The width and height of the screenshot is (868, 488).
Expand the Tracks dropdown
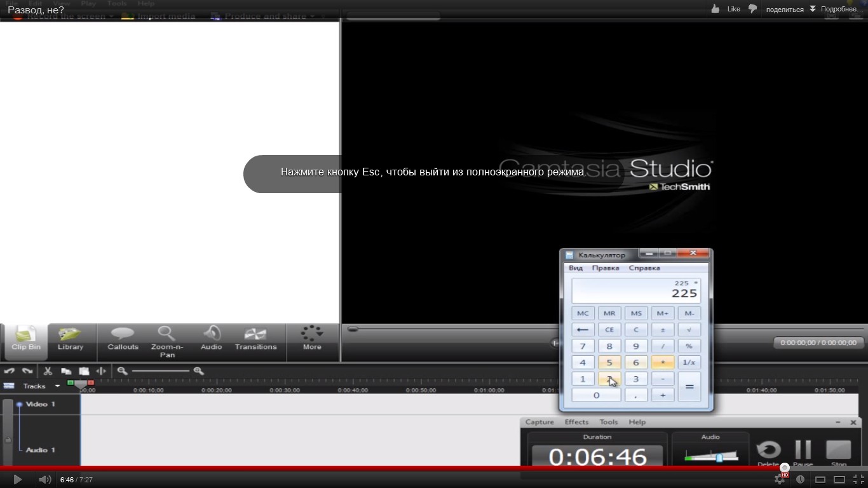(57, 386)
